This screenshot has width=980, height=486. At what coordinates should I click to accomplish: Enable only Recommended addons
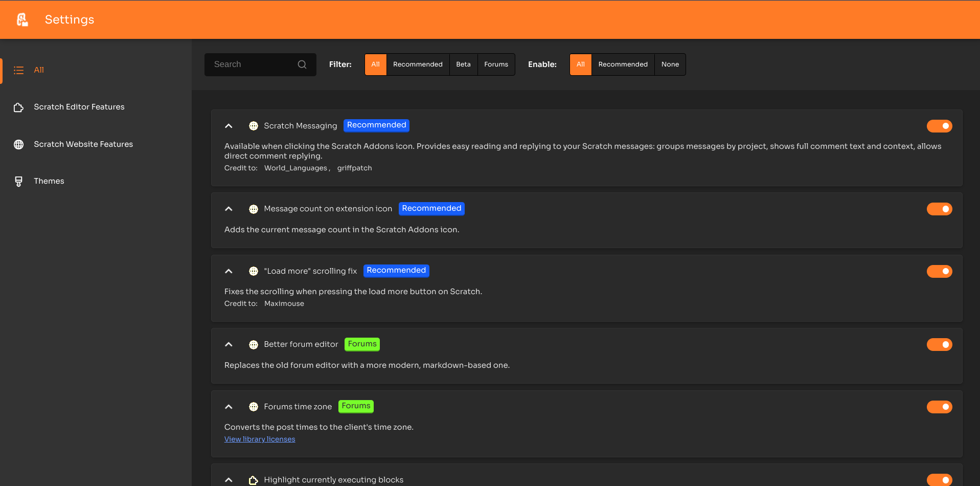(623, 64)
